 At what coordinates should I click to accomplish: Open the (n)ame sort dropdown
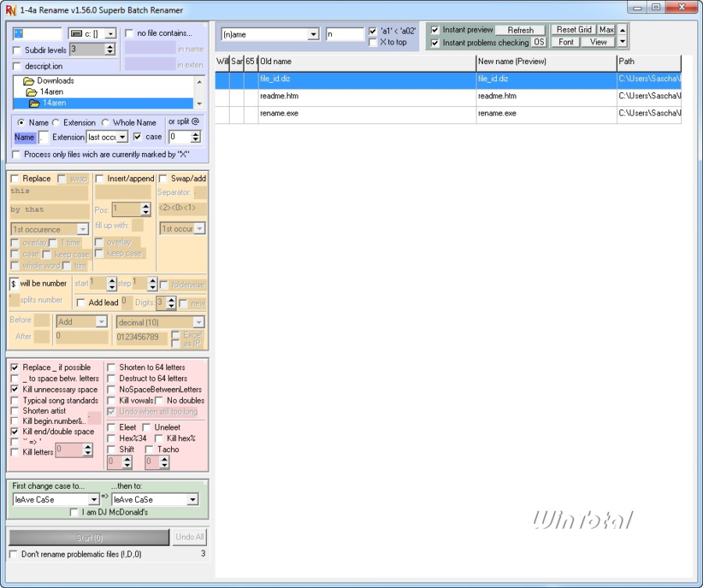coord(313,34)
